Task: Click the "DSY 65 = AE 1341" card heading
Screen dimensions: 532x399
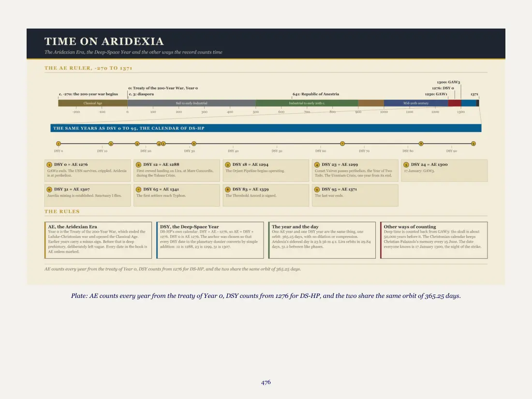Action: (161, 189)
